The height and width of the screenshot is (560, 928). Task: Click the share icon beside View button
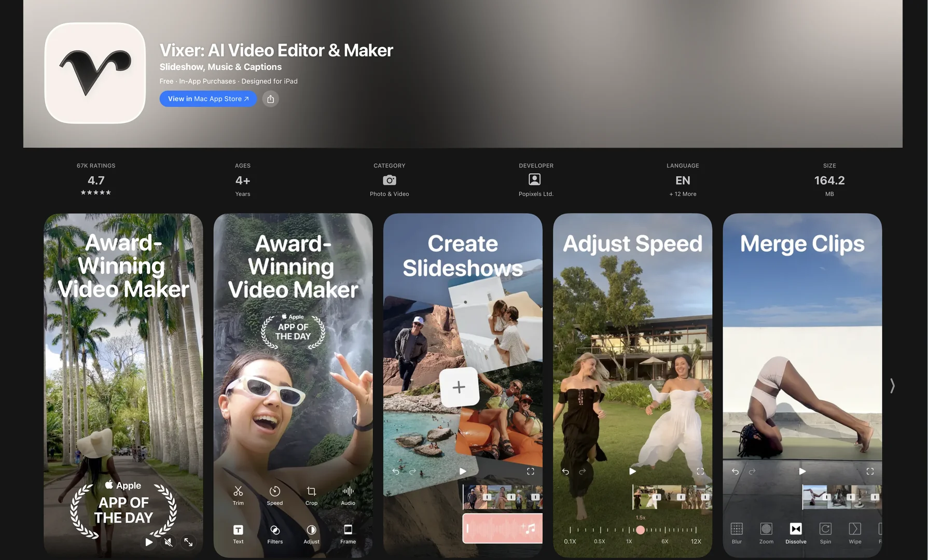point(270,99)
